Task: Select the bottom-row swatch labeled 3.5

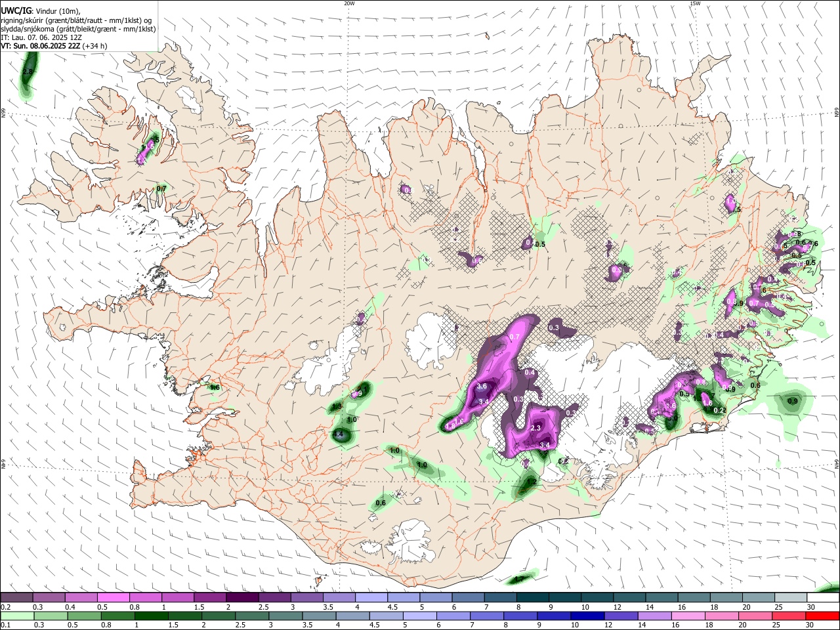Action: point(319,616)
